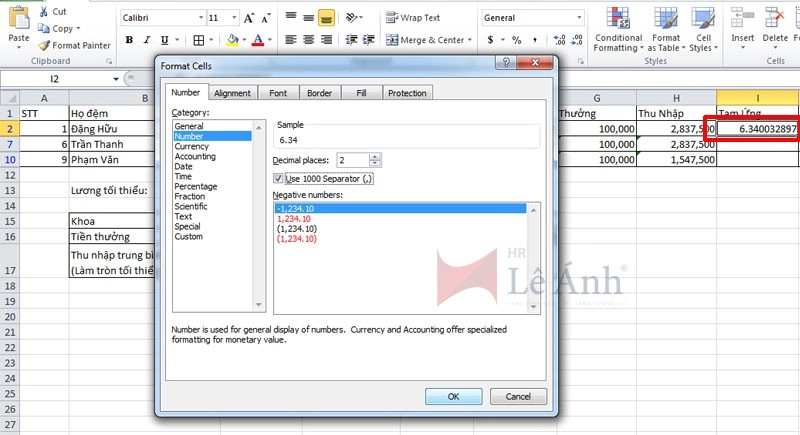The height and width of the screenshot is (435, 800).
Task: Toggle the Use 1000 Separator checkbox
Action: [x=278, y=178]
